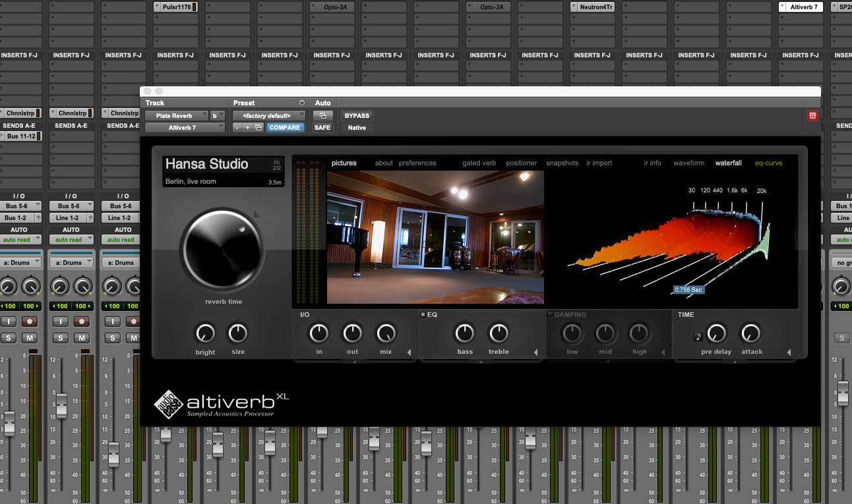Open plug-in automation enable icon under Auto
Screen dimensions: 852x504
tap(322, 115)
